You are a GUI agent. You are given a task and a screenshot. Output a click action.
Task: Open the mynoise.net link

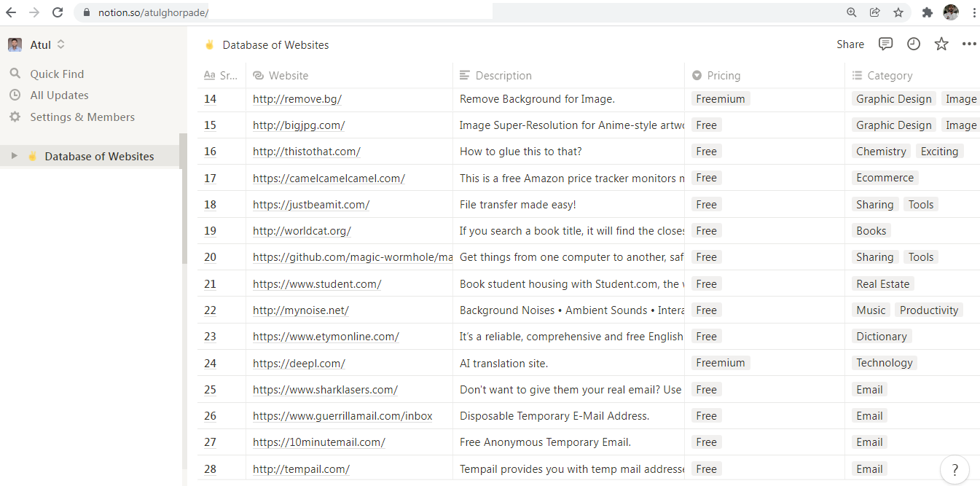point(301,310)
